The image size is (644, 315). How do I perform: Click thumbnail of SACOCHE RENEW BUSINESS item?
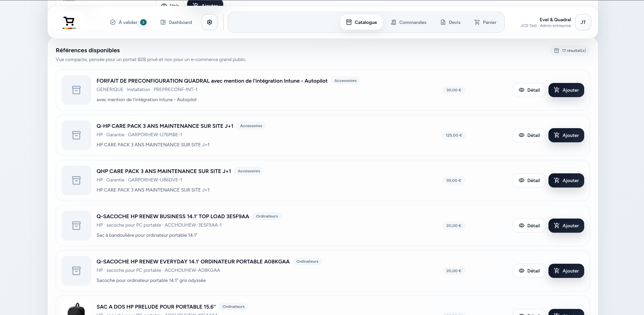[x=76, y=226]
